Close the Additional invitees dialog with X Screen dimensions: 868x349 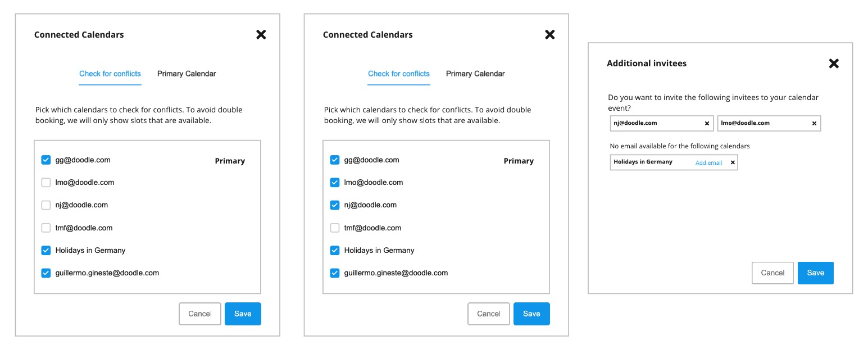[x=834, y=64]
